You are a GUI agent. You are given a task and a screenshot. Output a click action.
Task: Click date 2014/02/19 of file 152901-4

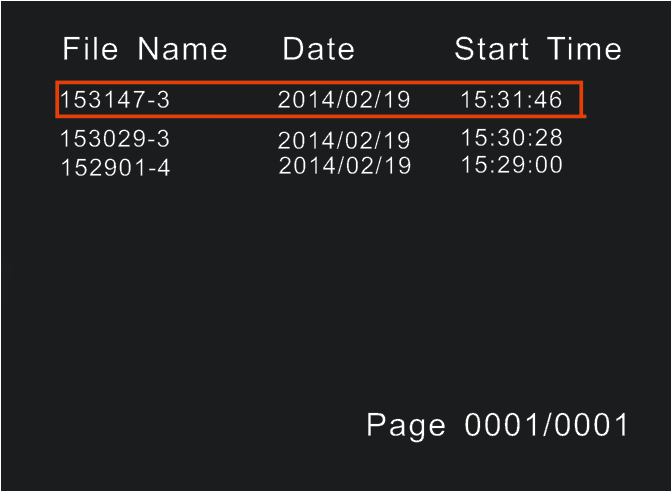coord(345,165)
